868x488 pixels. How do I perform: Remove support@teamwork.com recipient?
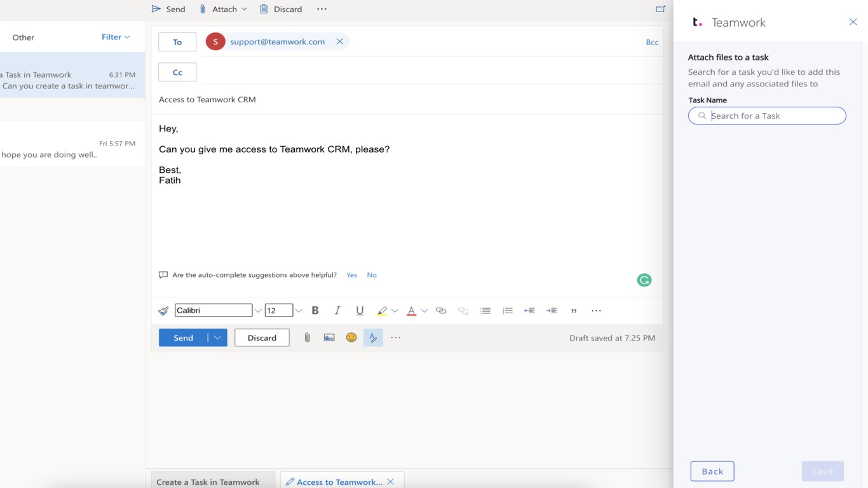(339, 41)
